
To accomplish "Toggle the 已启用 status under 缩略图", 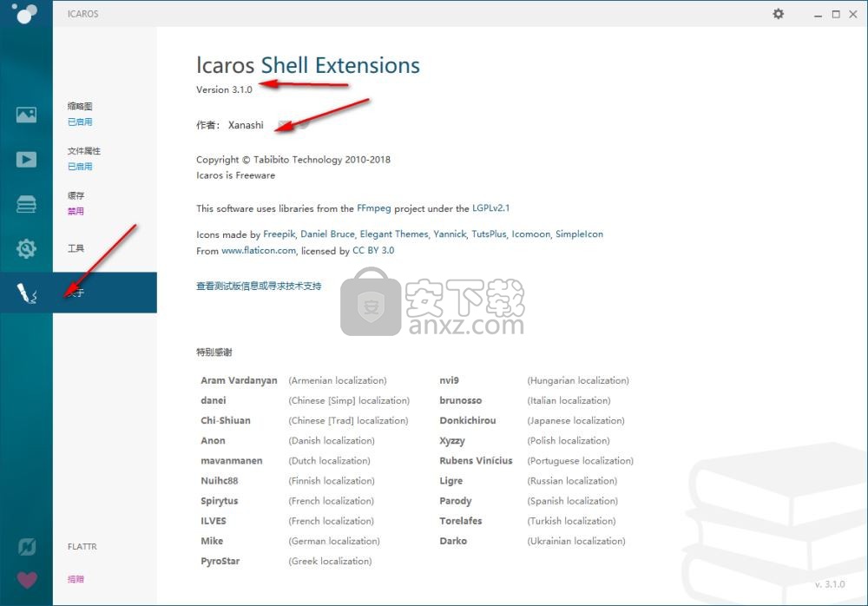I will (x=80, y=122).
